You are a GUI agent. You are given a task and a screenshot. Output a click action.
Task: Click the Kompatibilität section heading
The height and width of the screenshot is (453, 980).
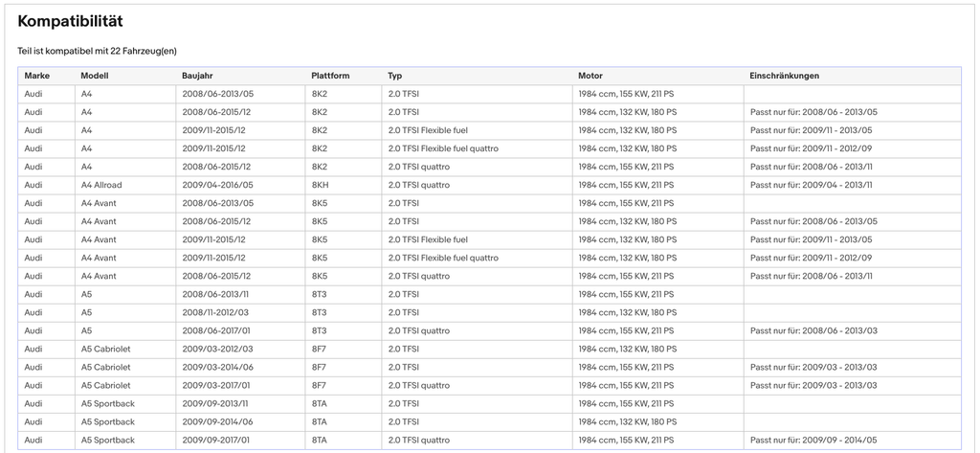(x=70, y=21)
